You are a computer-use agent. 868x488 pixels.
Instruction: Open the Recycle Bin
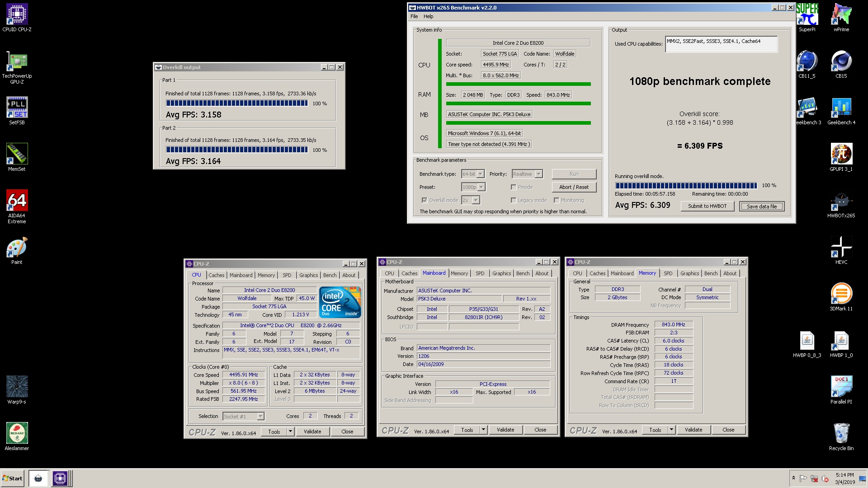(841, 437)
